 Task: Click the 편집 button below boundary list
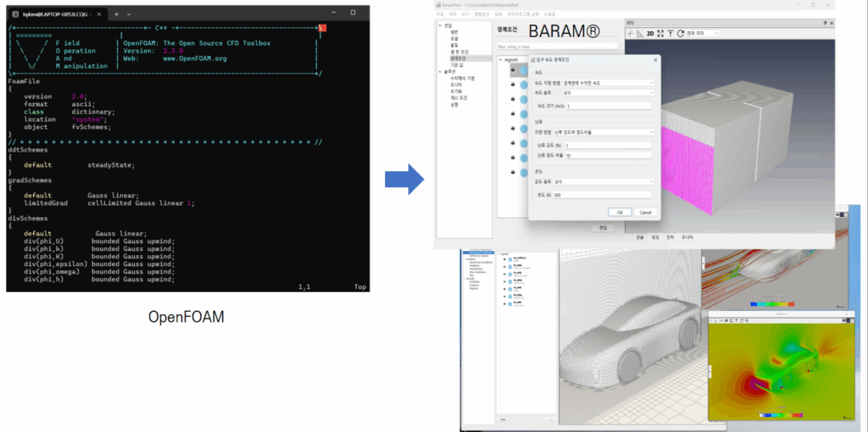(603, 227)
